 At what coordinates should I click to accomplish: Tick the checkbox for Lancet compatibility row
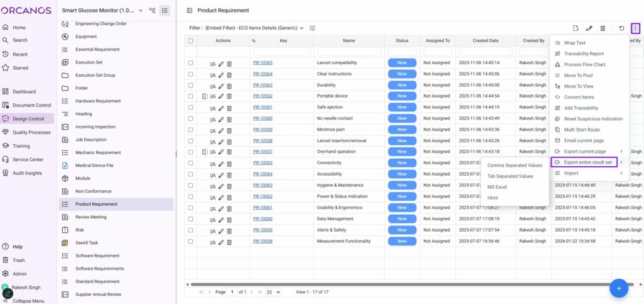click(191, 63)
